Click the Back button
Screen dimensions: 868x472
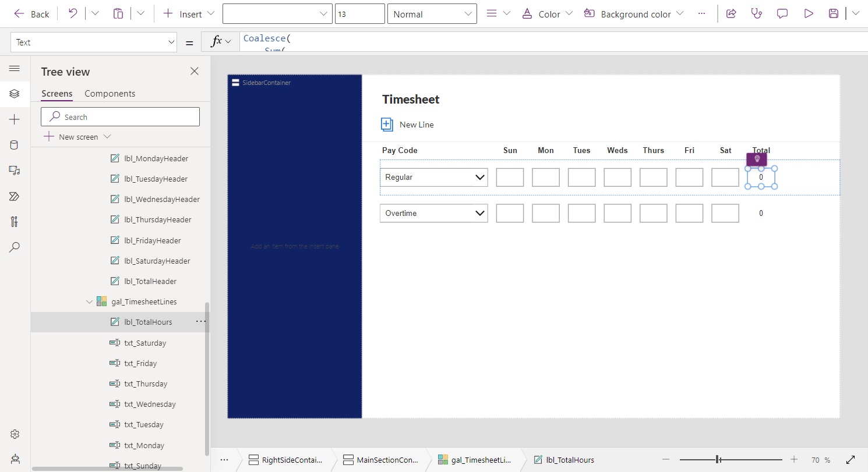tap(31, 14)
